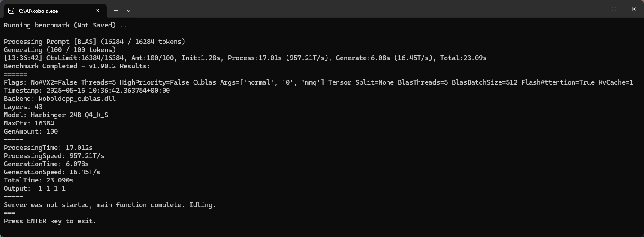Click the "Backend: koboldcpp_cublas.dll" line
Screen dimensions: 644x237
(60, 99)
